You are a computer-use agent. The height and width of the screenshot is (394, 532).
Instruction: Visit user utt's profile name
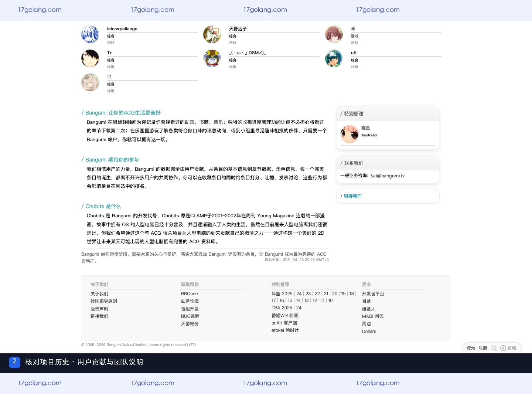pos(354,53)
